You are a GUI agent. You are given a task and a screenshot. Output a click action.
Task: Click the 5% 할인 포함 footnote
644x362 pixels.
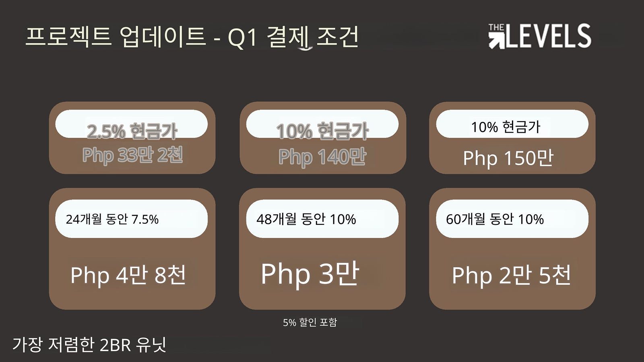coord(310,322)
